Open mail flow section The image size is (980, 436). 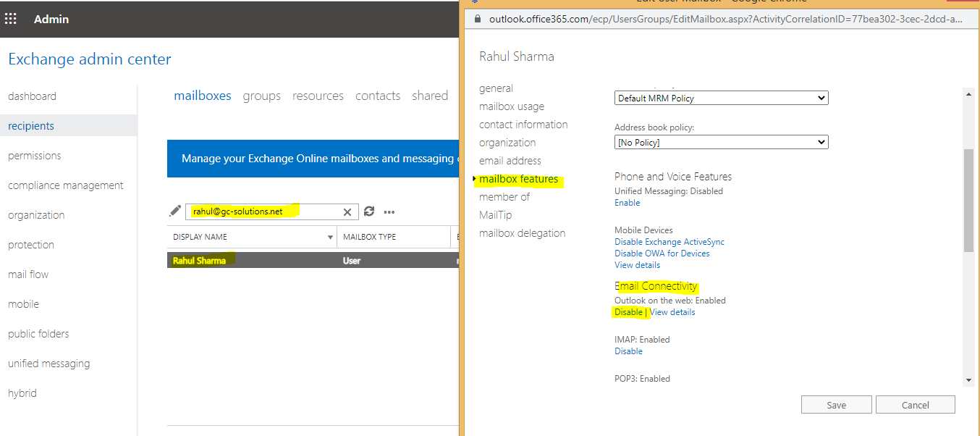[28, 274]
